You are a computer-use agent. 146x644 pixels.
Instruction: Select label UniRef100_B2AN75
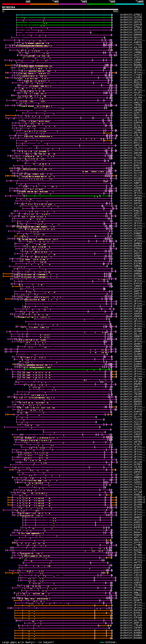(x=131, y=600)
